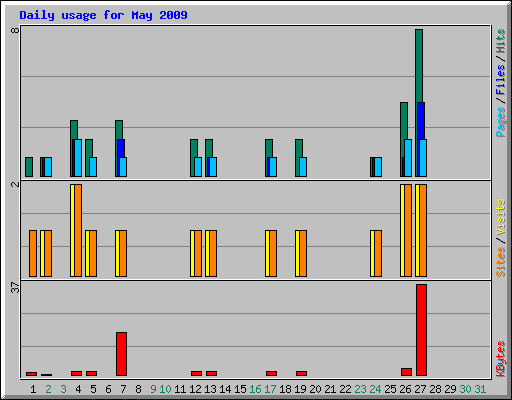Image resolution: width=512 pixels, height=400 pixels.
Task: Click green day label '24' on the x-axis
Action: click(375, 389)
